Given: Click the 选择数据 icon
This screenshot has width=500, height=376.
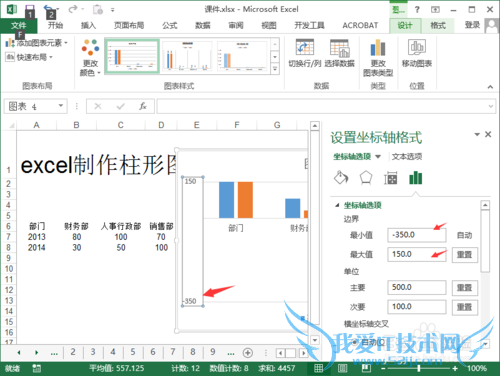Looking at the screenshot, I should point(339,48).
